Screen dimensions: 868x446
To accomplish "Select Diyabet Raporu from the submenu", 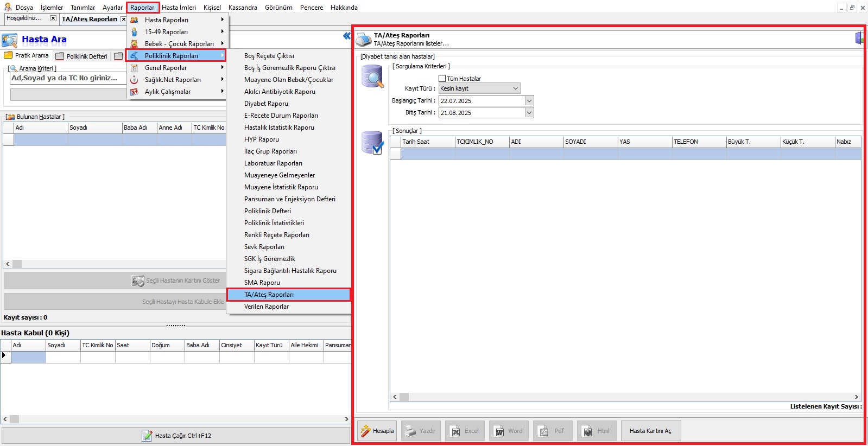I will coord(266,104).
